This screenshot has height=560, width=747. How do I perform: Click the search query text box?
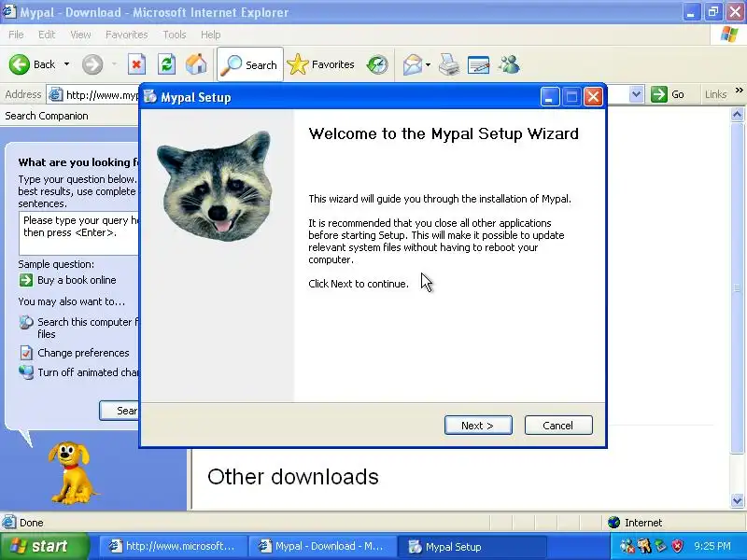click(79, 233)
